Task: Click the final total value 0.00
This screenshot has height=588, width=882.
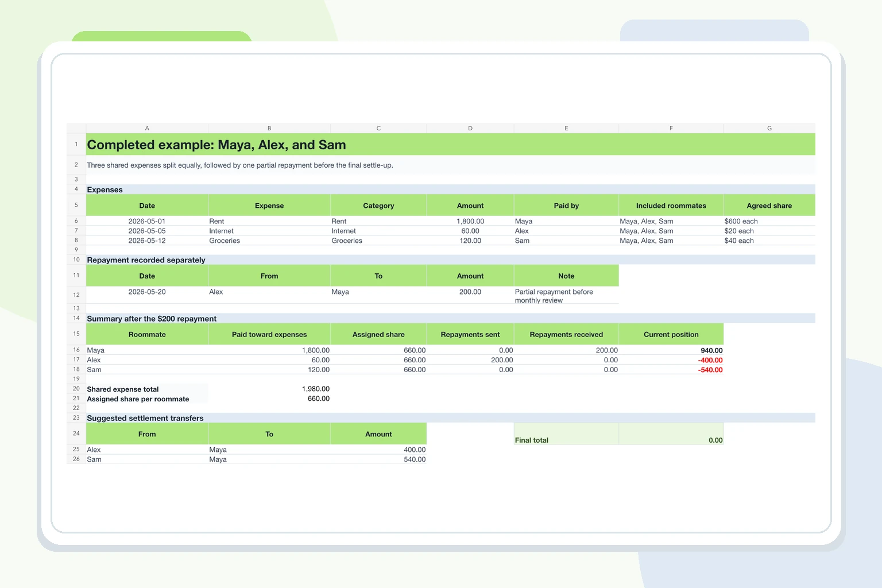Action: click(671, 434)
